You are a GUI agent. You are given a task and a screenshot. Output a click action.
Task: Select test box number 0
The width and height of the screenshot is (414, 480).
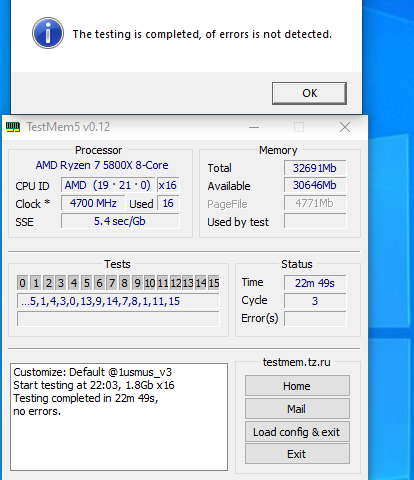(x=22, y=283)
